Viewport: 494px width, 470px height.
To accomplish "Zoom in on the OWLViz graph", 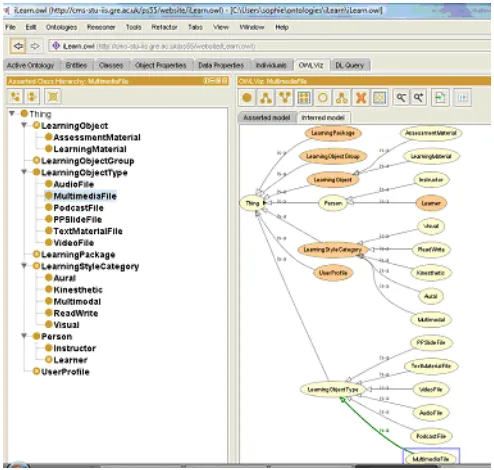I will 419,97.
